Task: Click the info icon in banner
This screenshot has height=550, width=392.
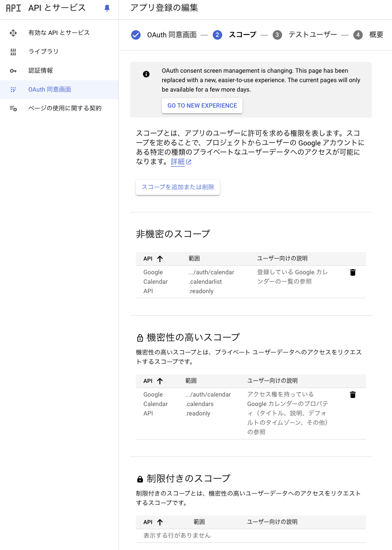Action: [146, 74]
